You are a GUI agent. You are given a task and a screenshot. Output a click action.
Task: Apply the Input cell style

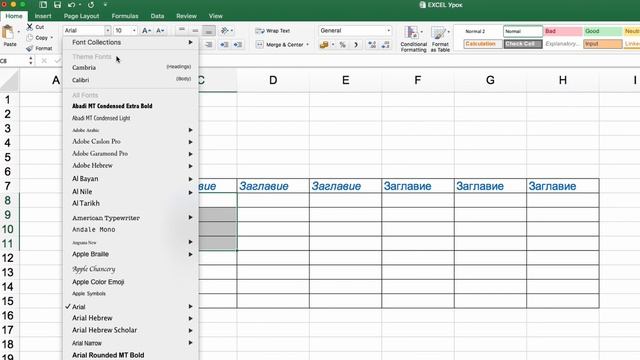(x=602, y=44)
